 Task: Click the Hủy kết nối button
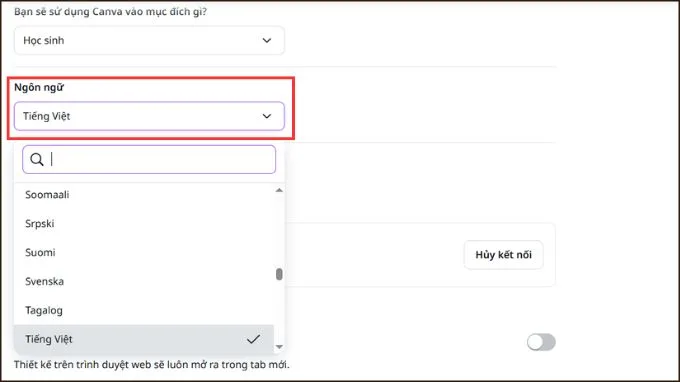pyautogui.click(x=503, y=255)
